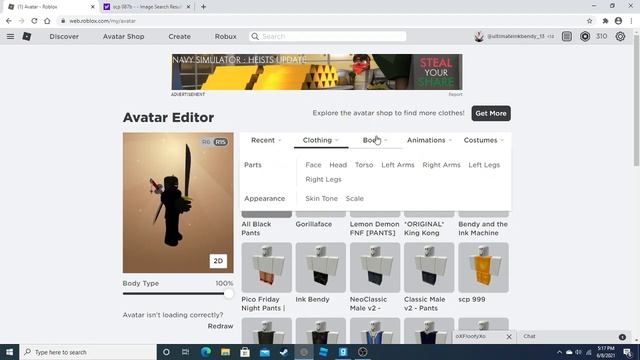Click the Navy Simulator ad banner

(x=317, y=72)
